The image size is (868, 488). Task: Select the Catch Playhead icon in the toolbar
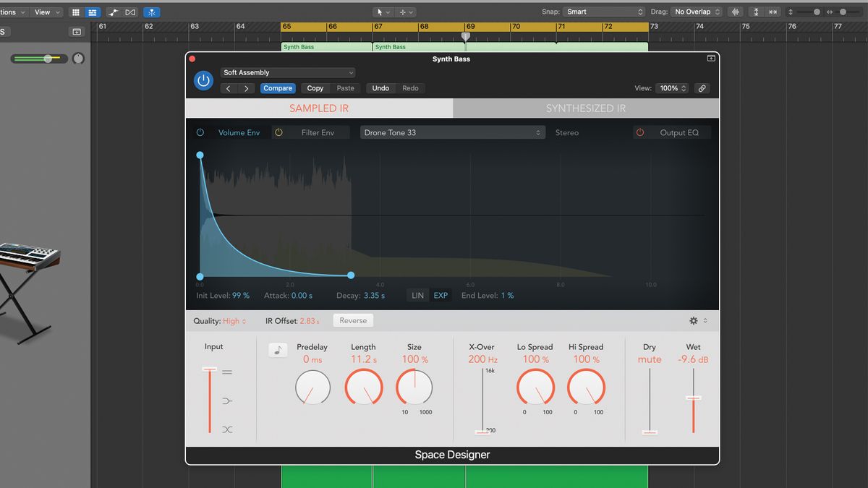click(x=151, y=12)
